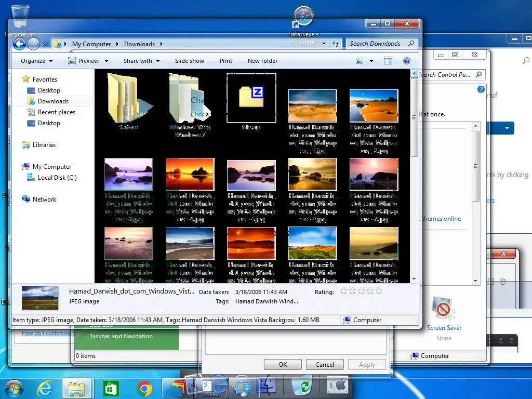Click the file list scrollbar down arrow
This screenshot has width=532, height=399.
pyautogui.click(x=414, y=279)
